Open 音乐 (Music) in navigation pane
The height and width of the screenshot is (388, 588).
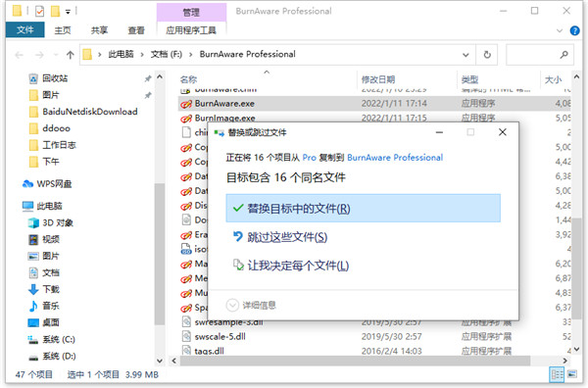coord(51,306)
